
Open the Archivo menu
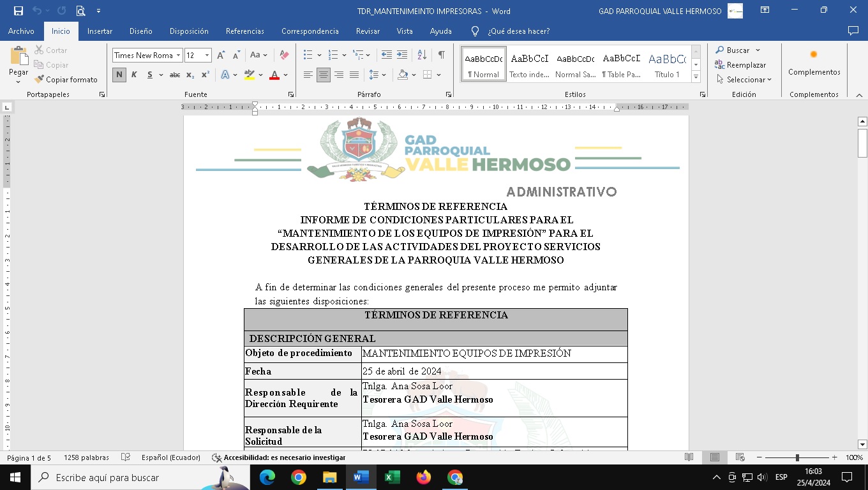[x=21, y=31]
